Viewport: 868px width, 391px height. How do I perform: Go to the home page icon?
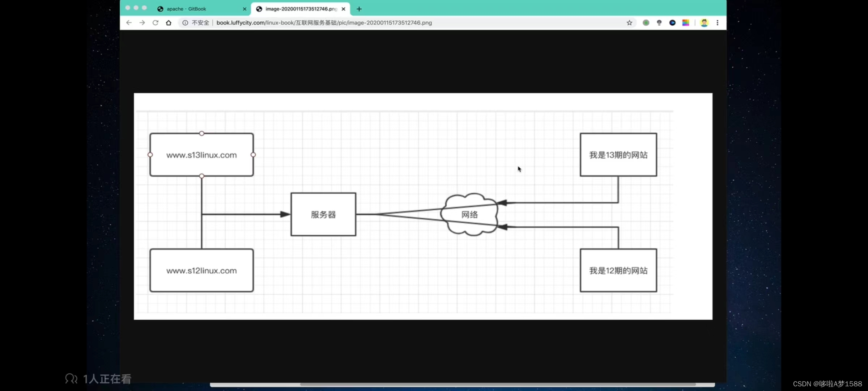(169, 23)
